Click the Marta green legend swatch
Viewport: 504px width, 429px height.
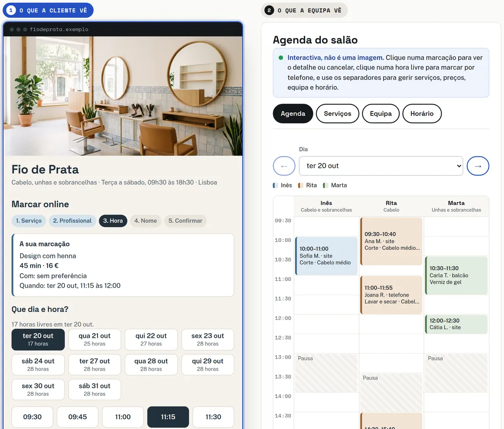point(326,185)
